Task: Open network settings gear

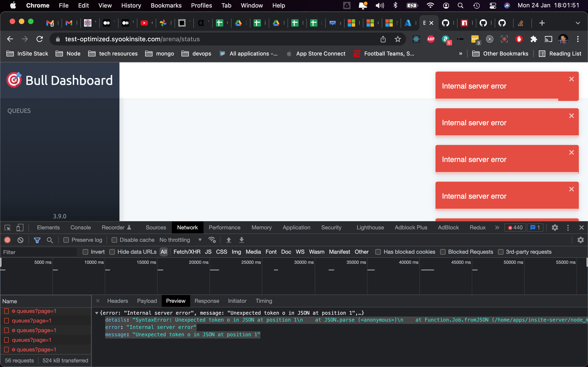Action: 580,240
